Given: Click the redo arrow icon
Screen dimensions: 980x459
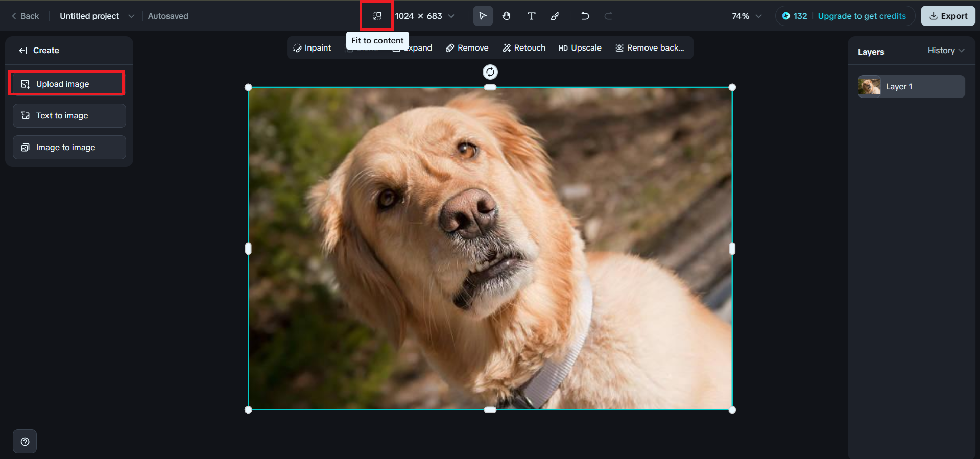Looking at the screenshot, I should pyautogui.click(x=608, y=16).
